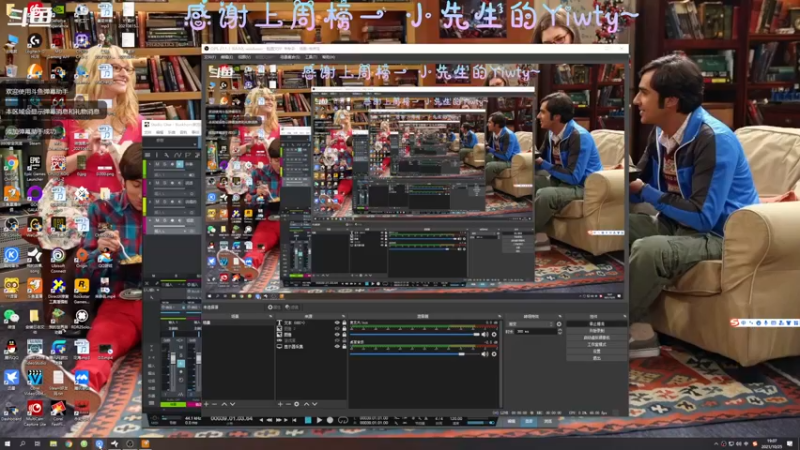The width and height of the screenshot is (800, 450).
Task: Click return-to-zero in Studio One transport
Action: [294, 420]
